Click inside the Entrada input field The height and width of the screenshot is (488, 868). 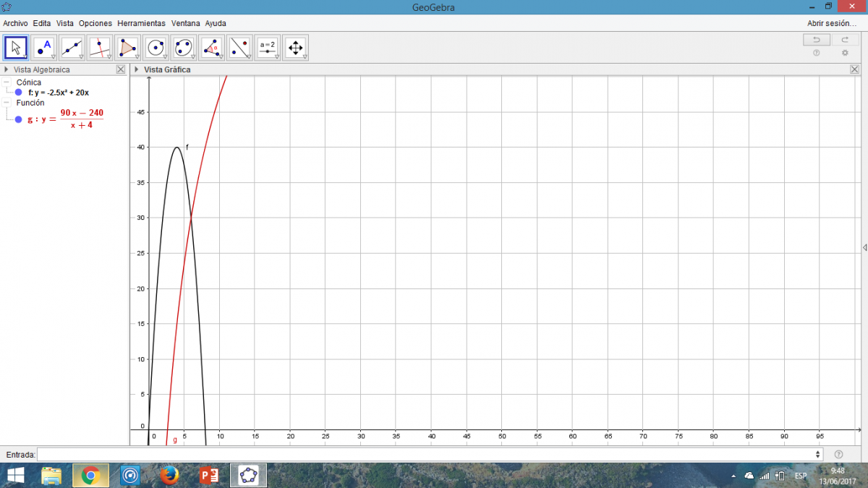(427, 454)
